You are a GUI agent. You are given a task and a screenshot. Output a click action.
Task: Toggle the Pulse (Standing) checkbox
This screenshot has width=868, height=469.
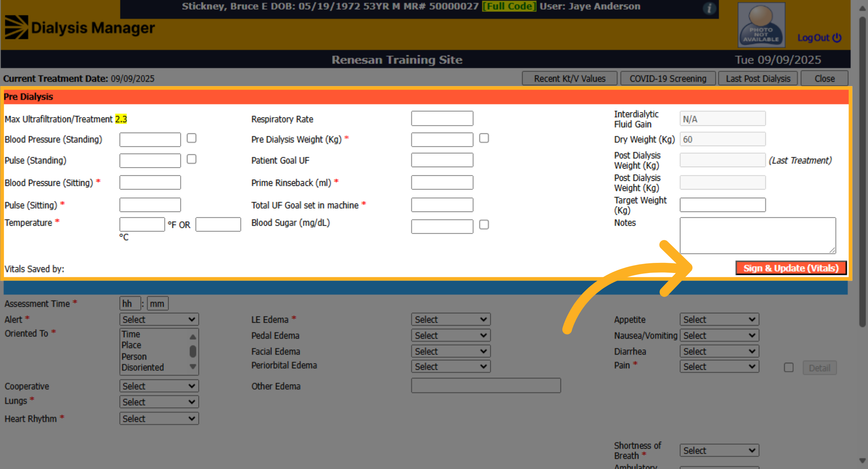tap(191, 159)
